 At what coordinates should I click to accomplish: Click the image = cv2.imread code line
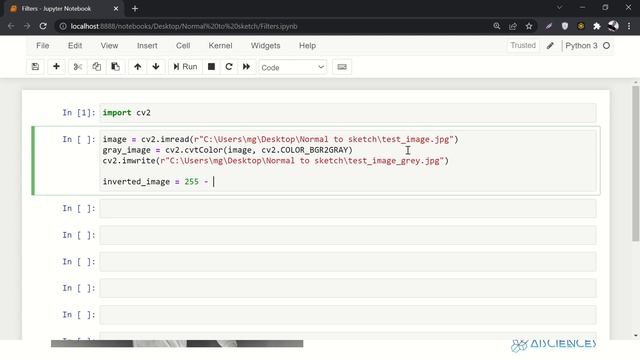280,140
